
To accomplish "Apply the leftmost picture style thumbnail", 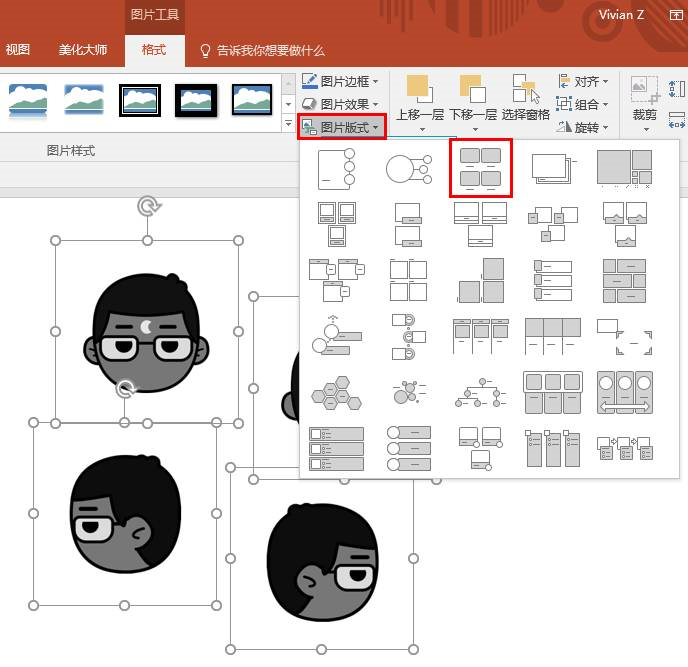I will pyautogui.click(x=28, y=99).
